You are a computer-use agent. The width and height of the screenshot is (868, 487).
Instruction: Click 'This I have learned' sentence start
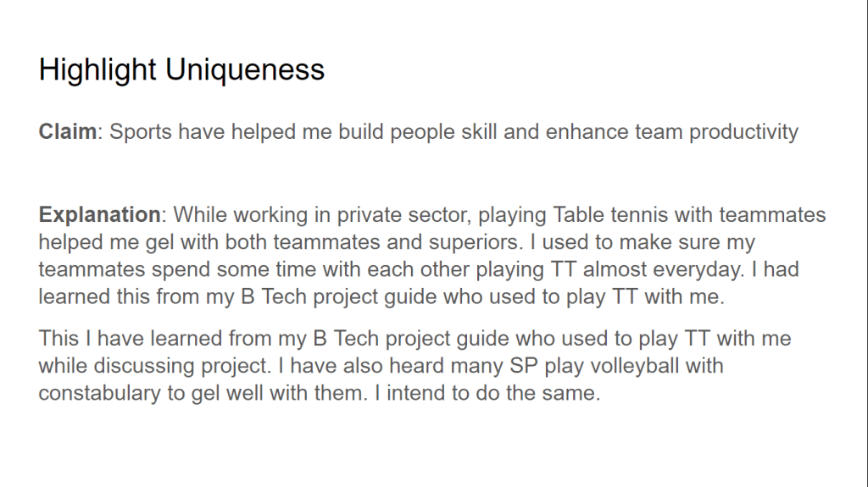point(119,339)
